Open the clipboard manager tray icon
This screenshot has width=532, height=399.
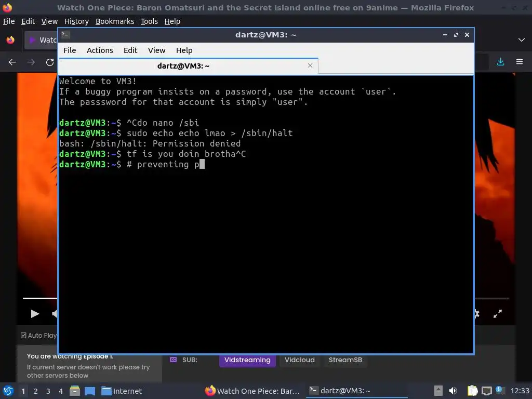tap(472, 391)
